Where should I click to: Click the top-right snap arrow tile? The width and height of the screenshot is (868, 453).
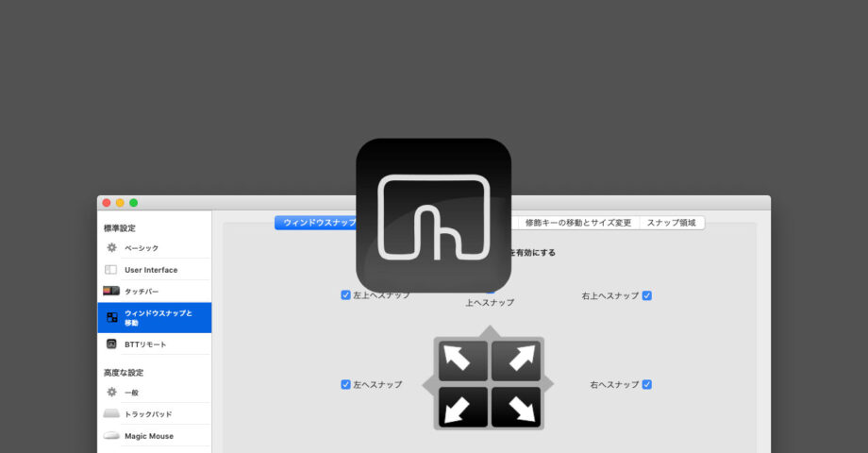coord(516,361)
